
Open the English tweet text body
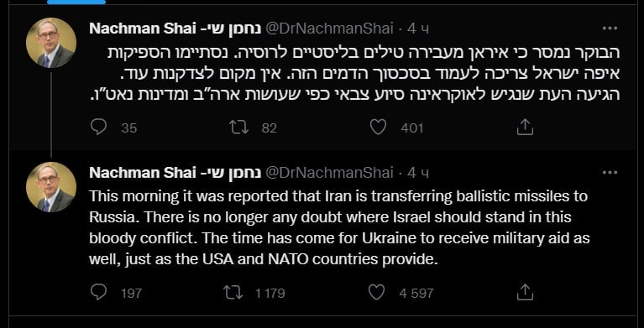(x=340, y=228)
